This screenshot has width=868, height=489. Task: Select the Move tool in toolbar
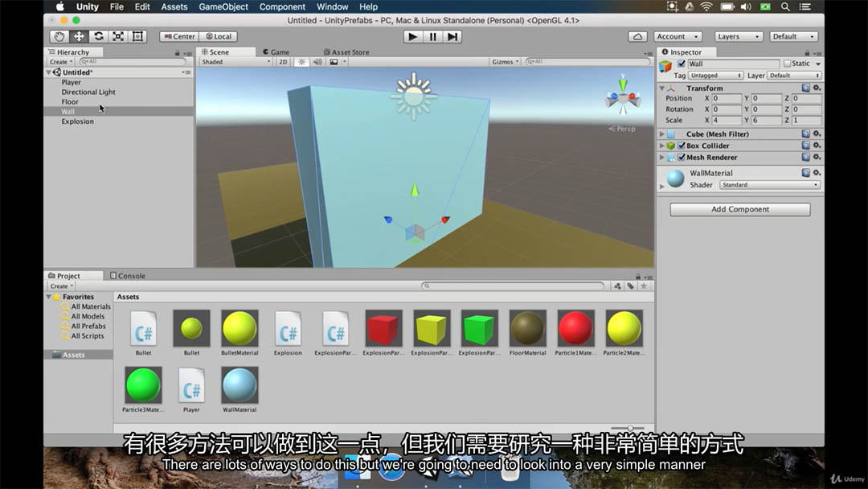[79, 36]
